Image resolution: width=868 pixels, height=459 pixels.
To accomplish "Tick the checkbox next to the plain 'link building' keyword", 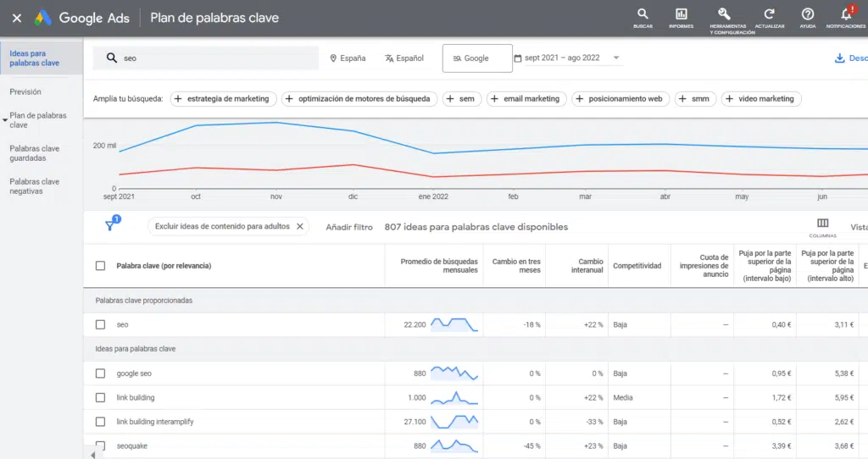I will tap(100, 398).
